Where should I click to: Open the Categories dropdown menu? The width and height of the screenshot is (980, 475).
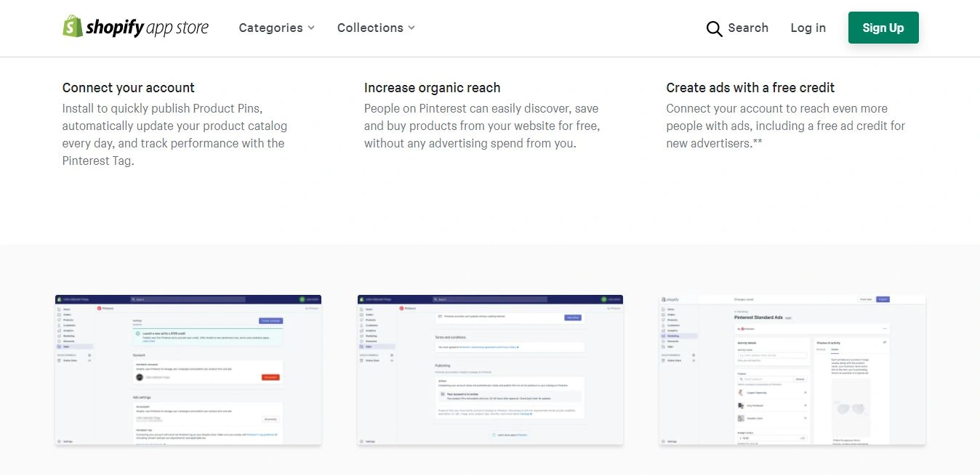pos(277,28)
